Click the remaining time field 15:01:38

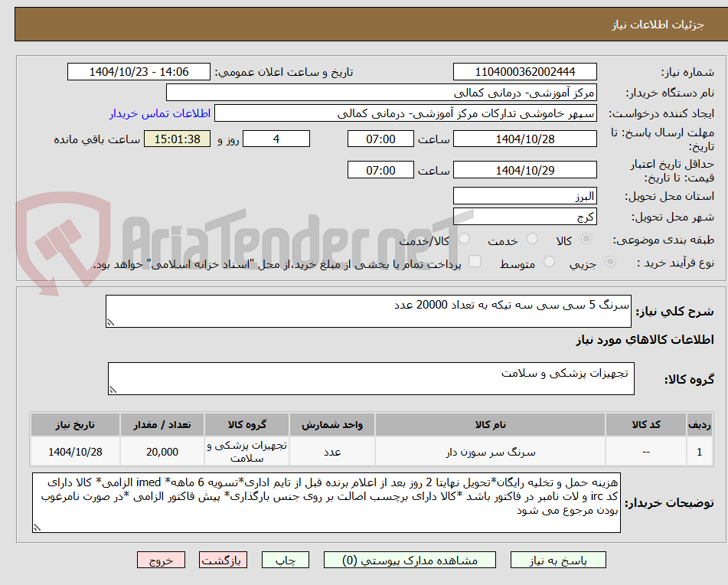click(177, 139)
